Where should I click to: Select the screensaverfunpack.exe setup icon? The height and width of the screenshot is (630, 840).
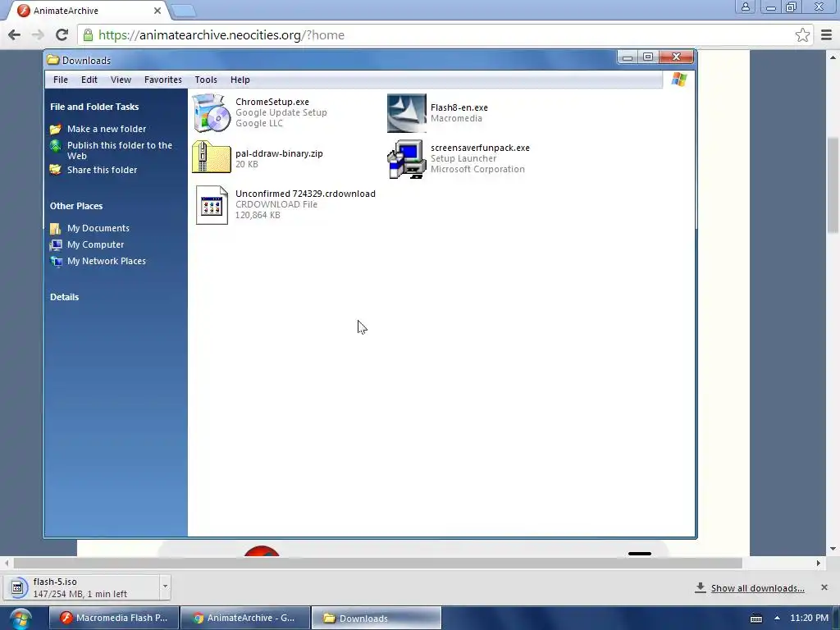tap(407, 159)
